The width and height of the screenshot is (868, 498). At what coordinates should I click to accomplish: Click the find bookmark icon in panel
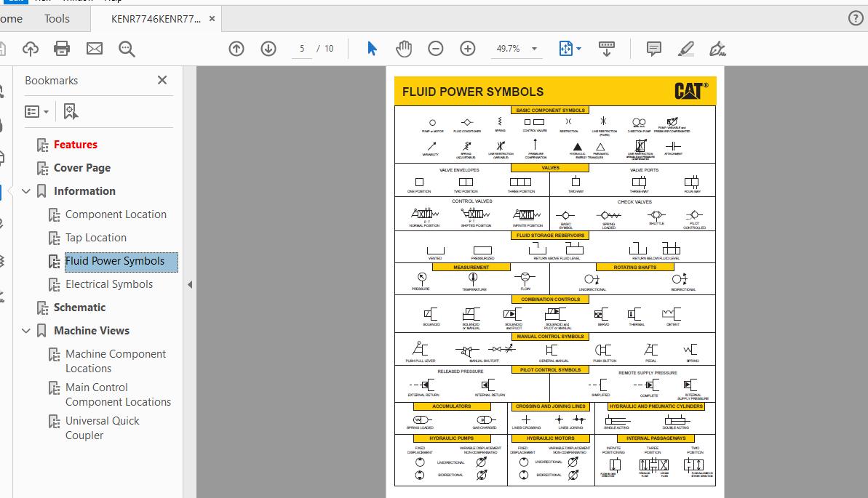(71, 111)
